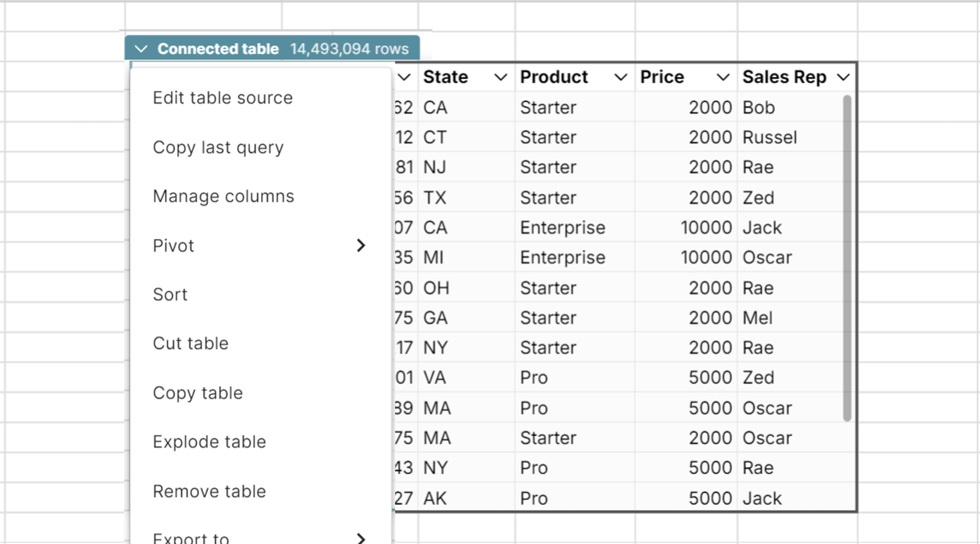Click the Connected table title label
This screenshot has width=980, height=544.
[218, 49]
